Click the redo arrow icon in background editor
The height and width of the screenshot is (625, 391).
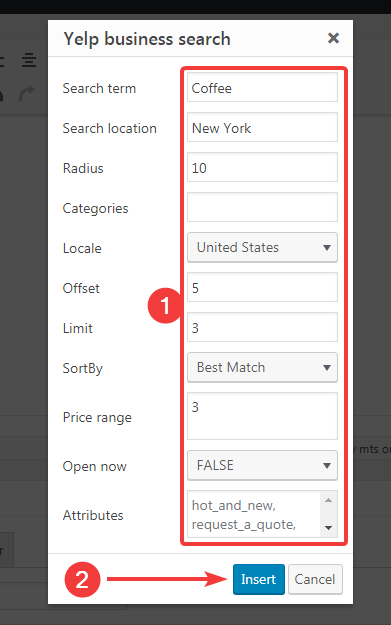pyautogui.click(x=27, y=94)
